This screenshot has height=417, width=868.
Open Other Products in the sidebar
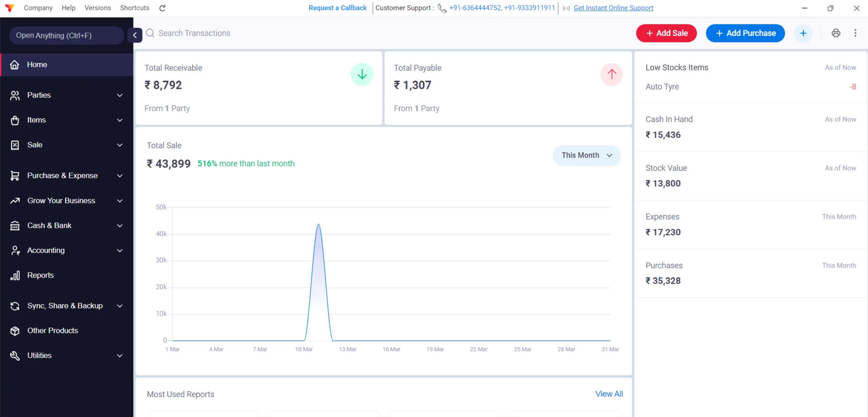(53, 331)
